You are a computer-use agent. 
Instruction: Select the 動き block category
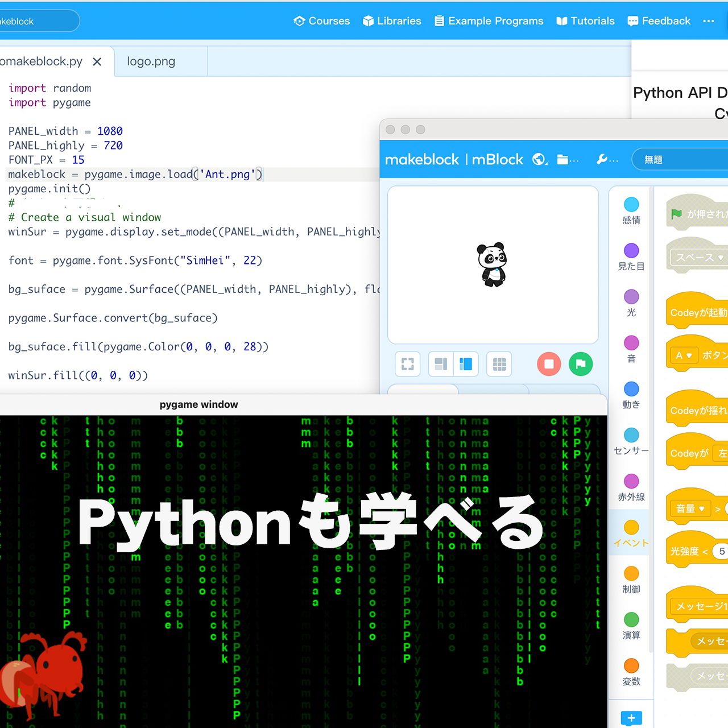631,395
